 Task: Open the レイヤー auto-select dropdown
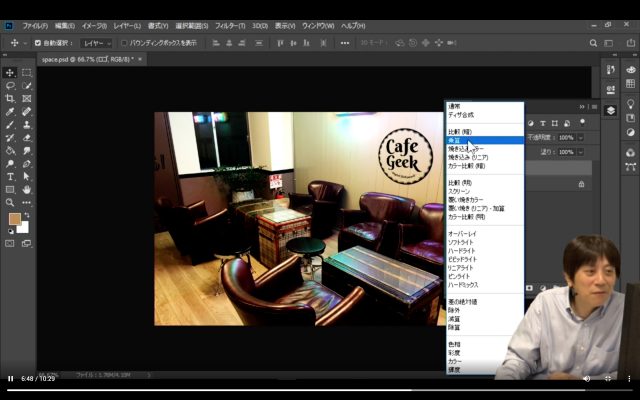pyautogui.click(x=98, y=43)
